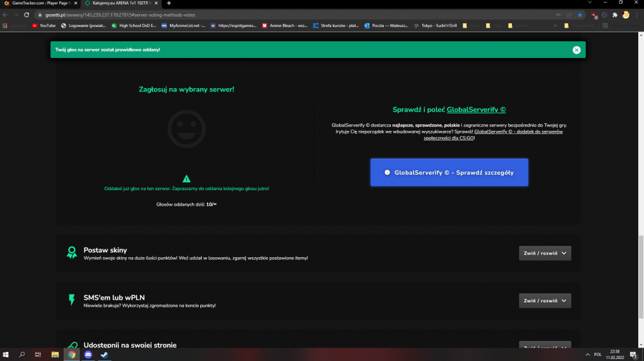The image size is (644, 361).
Task: Show hidden system tray icons
Action: click(x=587, y=355)
